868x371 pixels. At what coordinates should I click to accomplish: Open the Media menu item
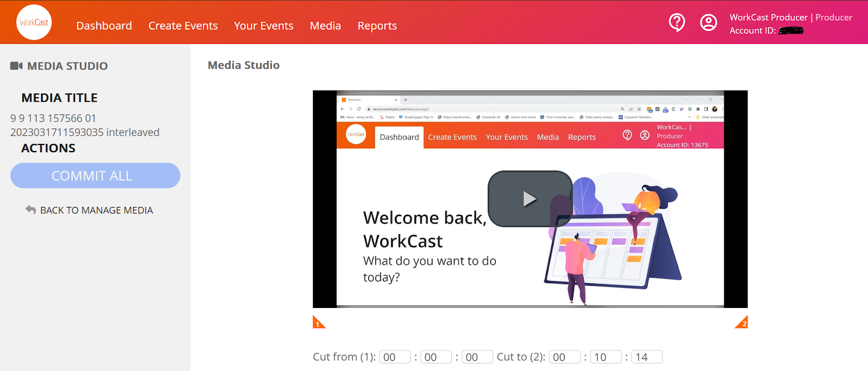tap(325, 26)
